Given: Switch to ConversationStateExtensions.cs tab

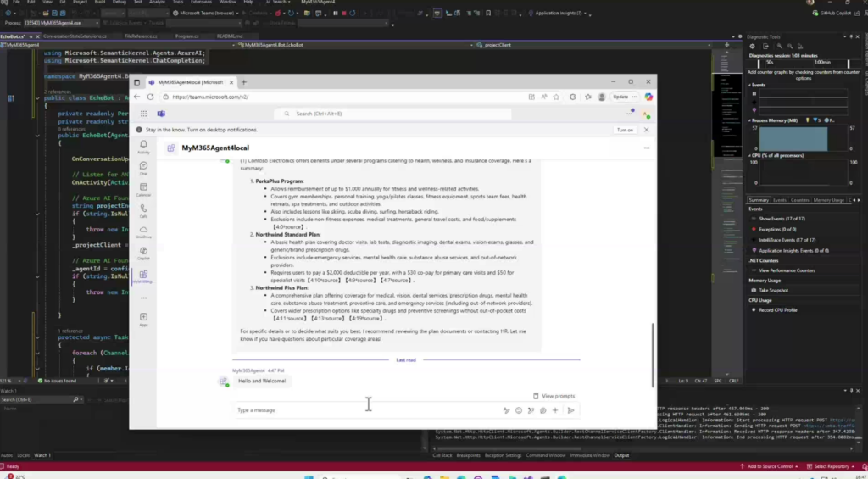Looking at the screenshot, I should (x=75, y=36).
